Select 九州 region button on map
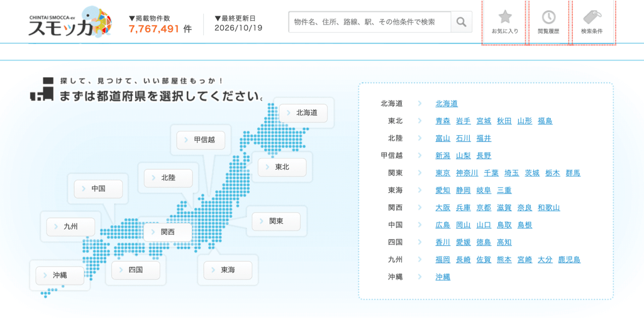 coord(70,226)
